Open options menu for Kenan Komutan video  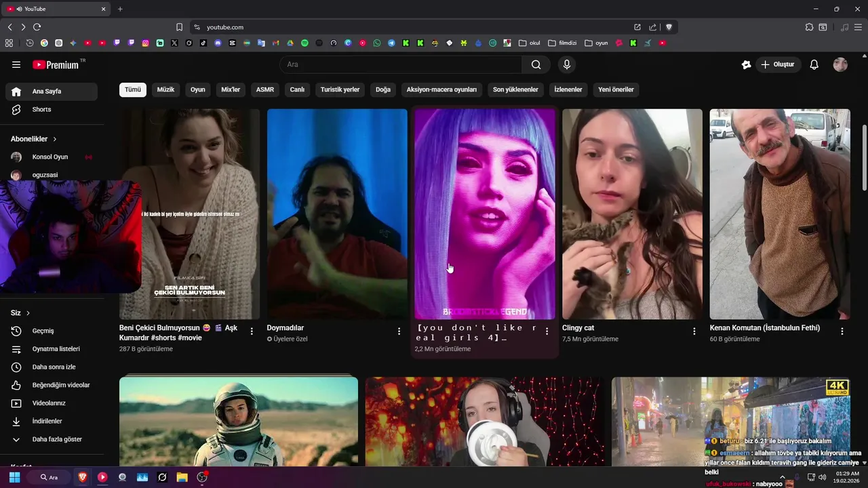842,331
